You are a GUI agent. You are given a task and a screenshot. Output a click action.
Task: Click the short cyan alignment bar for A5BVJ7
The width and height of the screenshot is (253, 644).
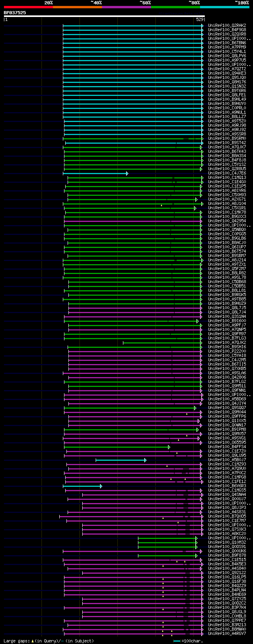[x=121, y=460]
